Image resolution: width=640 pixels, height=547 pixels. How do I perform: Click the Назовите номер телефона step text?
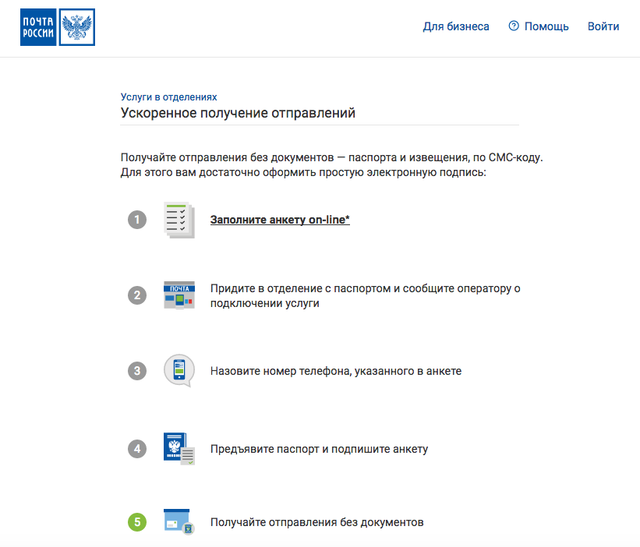(335, 371)
